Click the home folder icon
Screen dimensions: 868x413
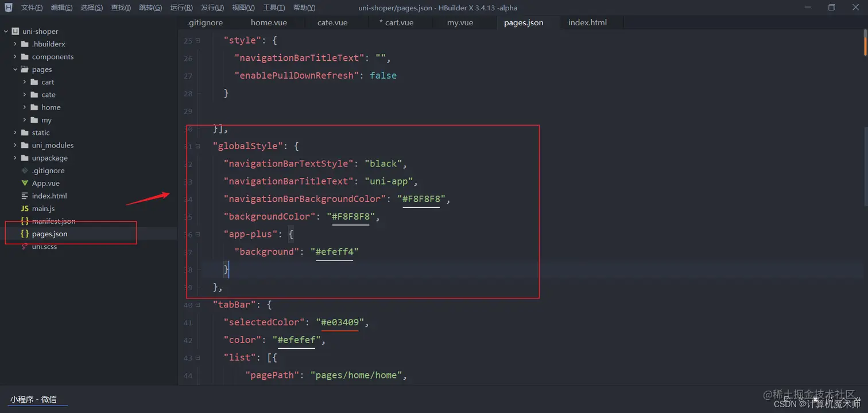coord(34,107)
